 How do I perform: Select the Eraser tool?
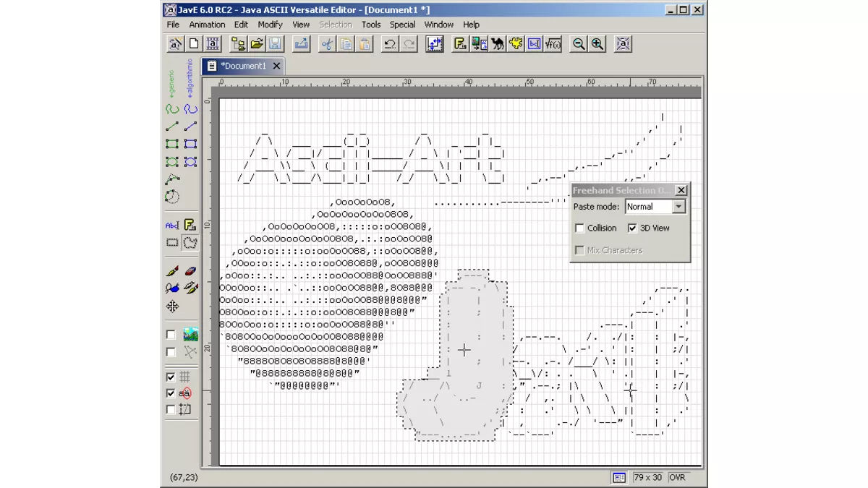pos(190,270)
